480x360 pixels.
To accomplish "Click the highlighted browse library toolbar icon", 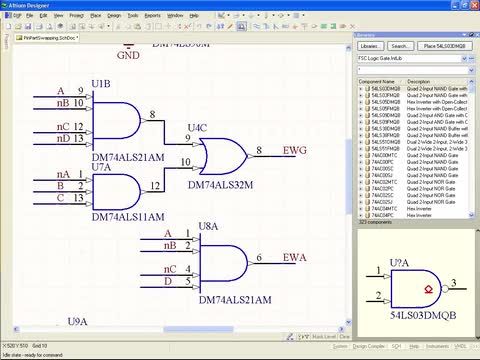I will (x=241, y=26).
